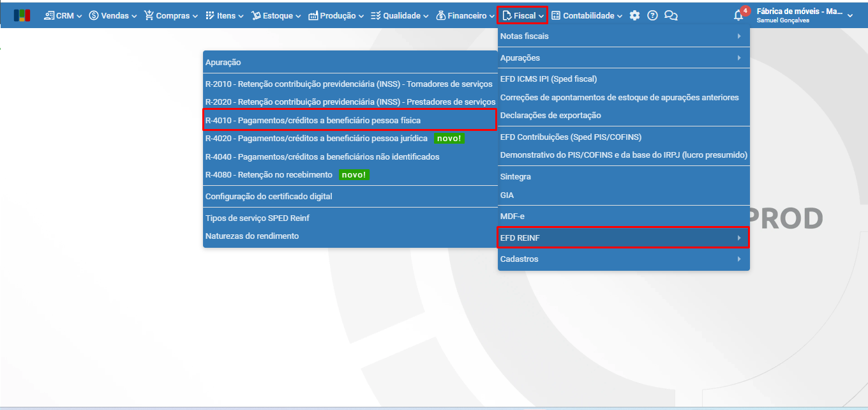
Task: Select GIA menu entry
Action: pos(624,195)
